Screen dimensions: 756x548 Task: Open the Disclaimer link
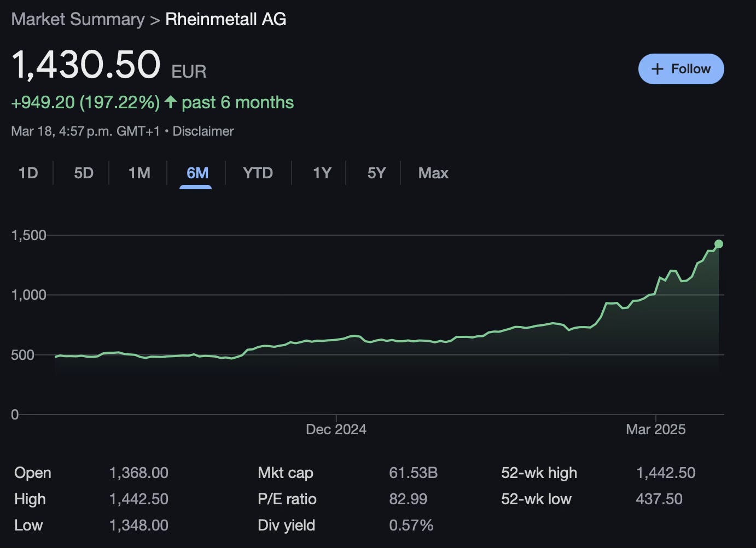[x=203, y=131]
